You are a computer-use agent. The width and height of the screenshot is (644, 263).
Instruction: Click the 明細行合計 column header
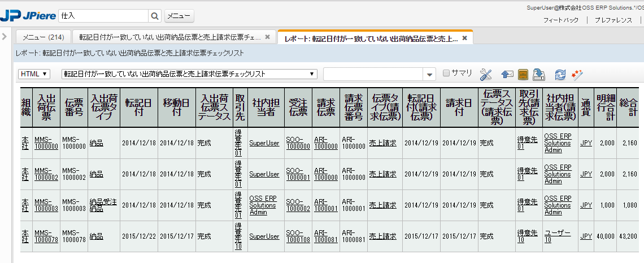606,107
